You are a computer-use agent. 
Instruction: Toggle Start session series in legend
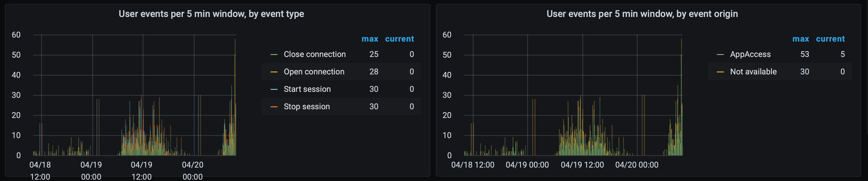[307, 89]
